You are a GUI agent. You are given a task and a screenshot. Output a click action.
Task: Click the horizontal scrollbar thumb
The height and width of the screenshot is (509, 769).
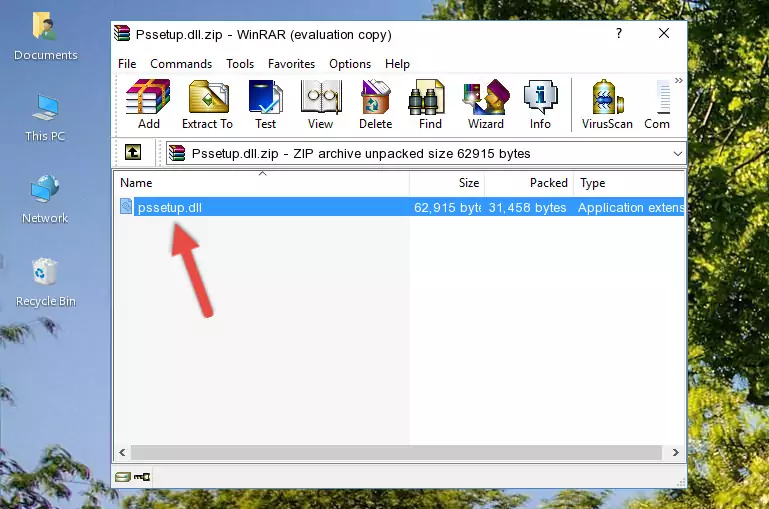[x=396, y=452]
